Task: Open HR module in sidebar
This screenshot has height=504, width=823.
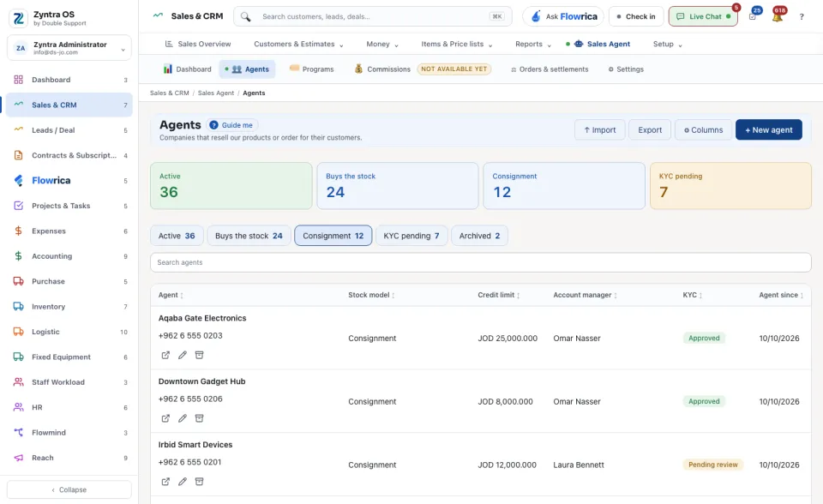Action: pyautogui.click(x=69, y=407)
